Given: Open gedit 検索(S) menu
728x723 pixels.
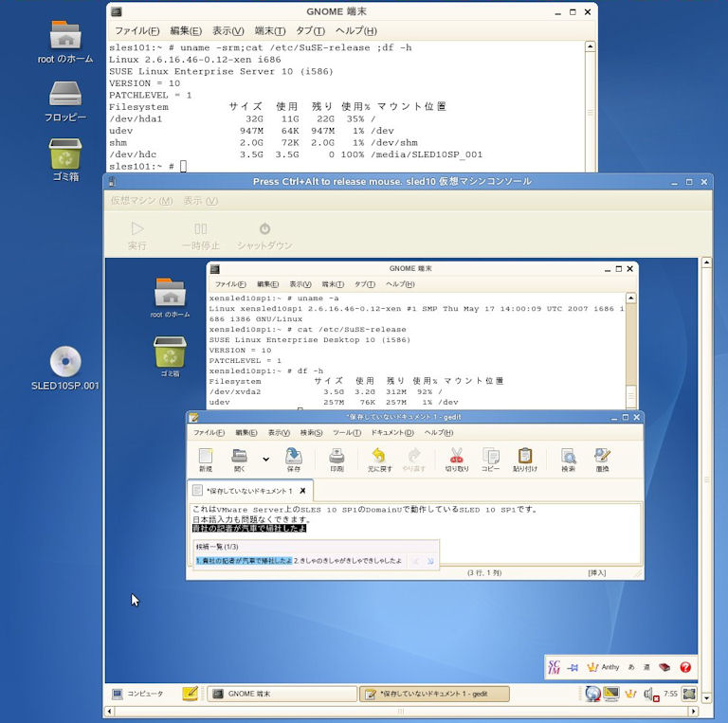Looking at the screenshot, I should tap(311, 432).
